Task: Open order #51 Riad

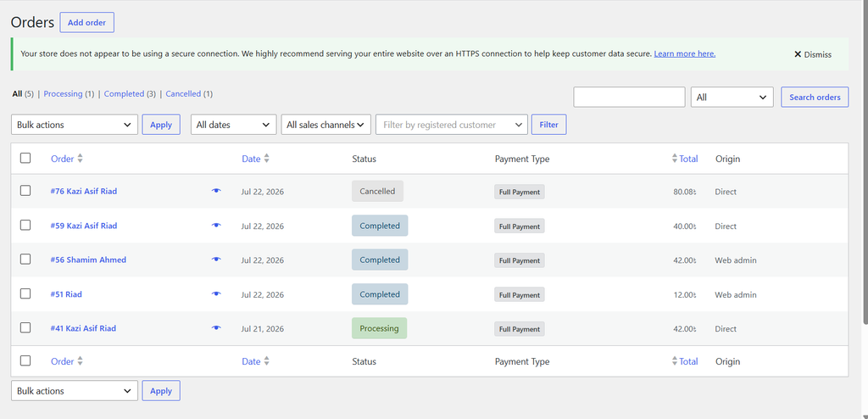Action: coord(66,294)
